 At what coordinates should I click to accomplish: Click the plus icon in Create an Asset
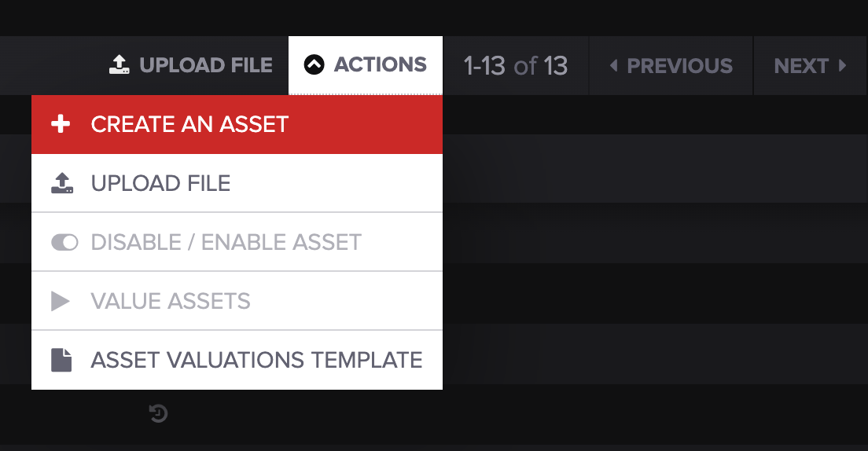(61, 124)
